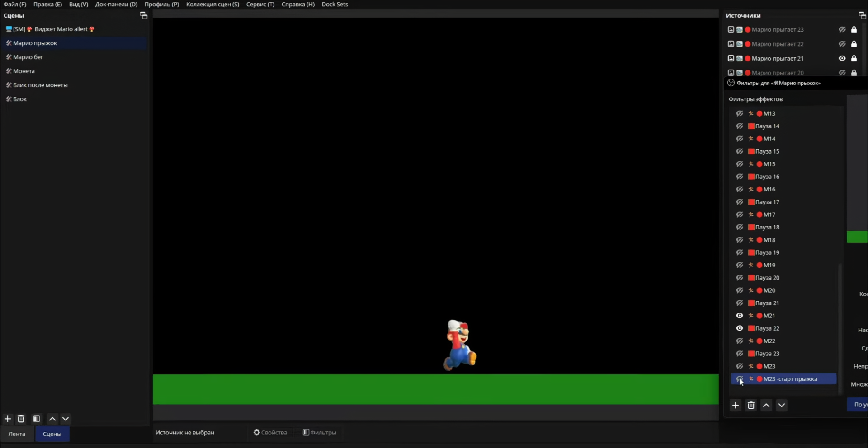Open the Dock Sets menu
This screenshot has width=868, height=448.
tap(335, 4)
